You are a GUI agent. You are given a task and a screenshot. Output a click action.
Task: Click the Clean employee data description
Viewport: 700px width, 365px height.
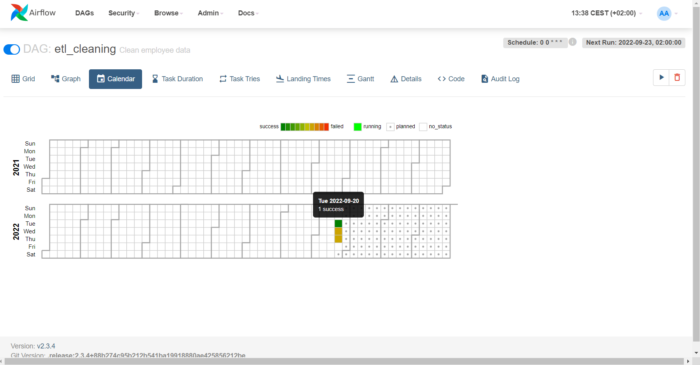(x=154, y=50)
